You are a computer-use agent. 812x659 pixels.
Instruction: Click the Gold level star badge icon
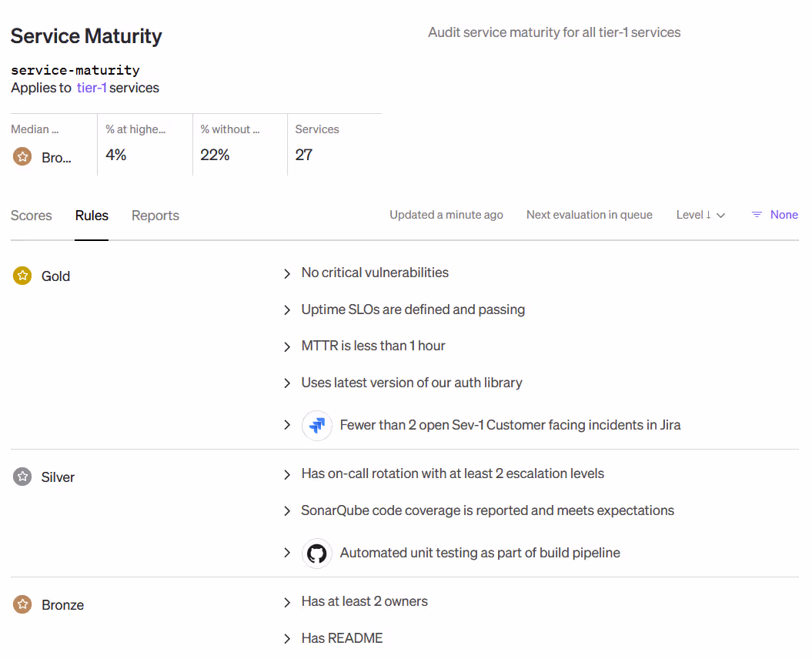pyautogui.click(x=22, y=276)
